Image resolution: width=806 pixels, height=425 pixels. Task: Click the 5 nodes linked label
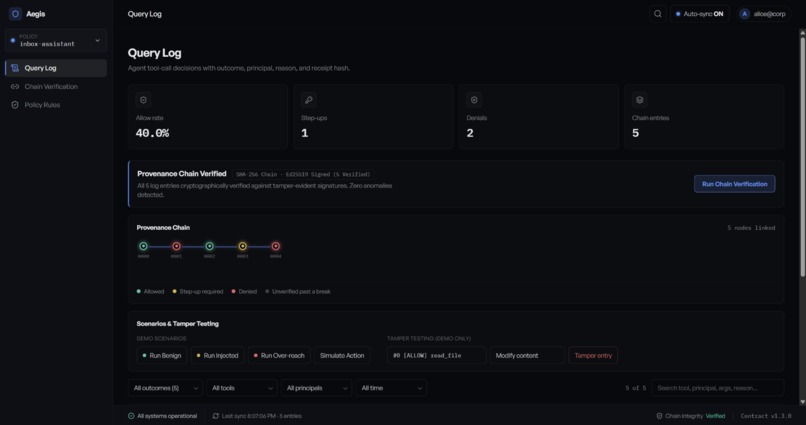pos(751,228)
